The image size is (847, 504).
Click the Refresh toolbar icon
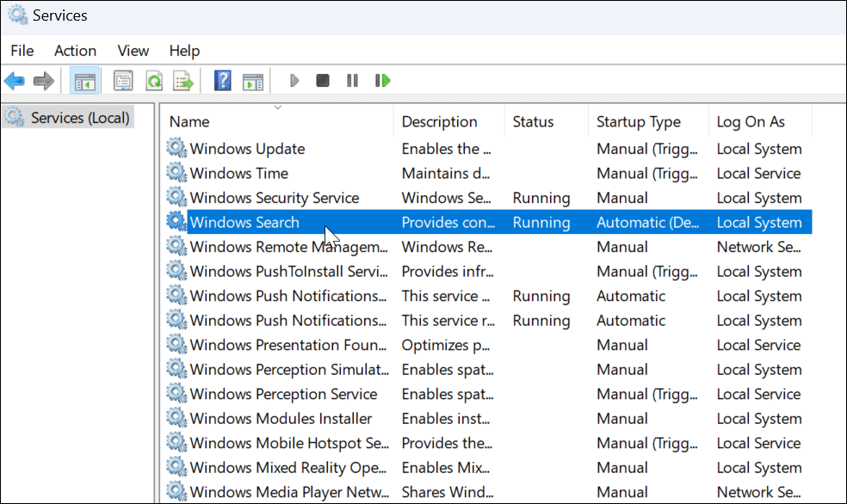click(154, 82)
